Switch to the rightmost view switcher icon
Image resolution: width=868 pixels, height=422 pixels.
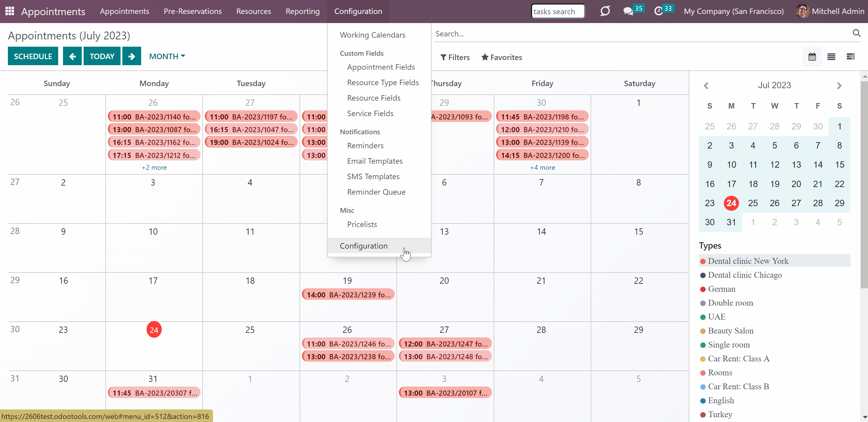click(x=850, y=57)
